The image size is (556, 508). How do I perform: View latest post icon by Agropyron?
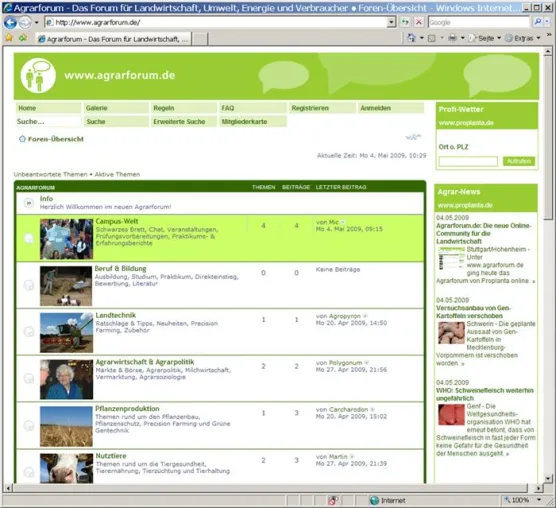(x=365, y=316)
